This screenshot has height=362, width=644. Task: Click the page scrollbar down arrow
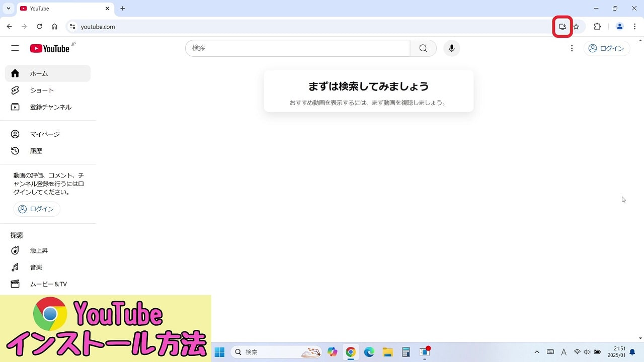640,338
